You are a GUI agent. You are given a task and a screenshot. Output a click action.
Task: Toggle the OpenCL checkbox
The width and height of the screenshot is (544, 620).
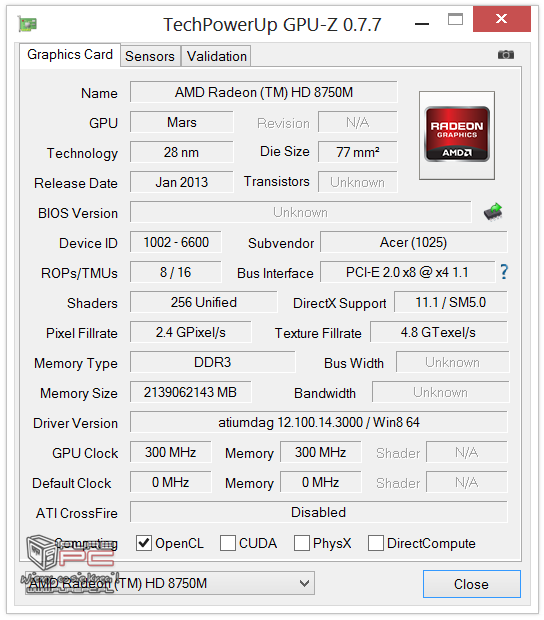click(144, 543)
